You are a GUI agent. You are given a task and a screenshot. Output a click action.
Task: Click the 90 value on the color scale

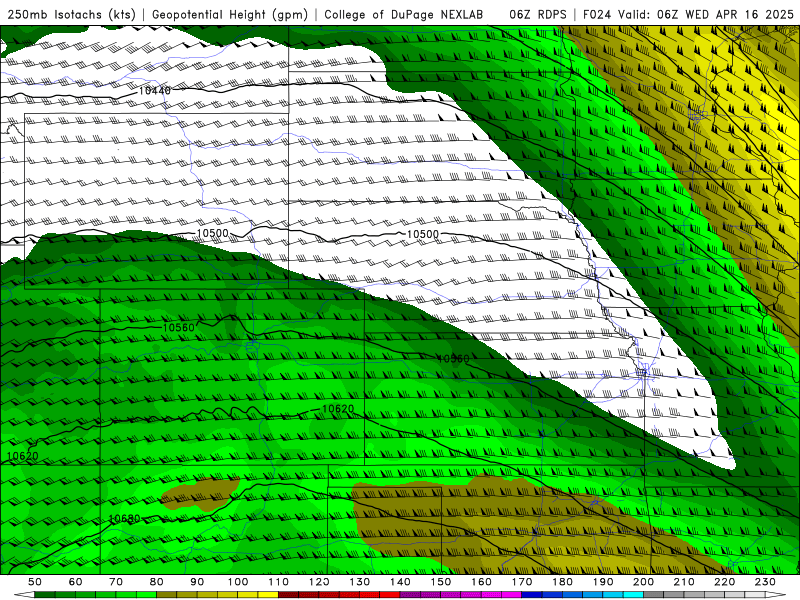pyautogui.click(x=197, y=582)
